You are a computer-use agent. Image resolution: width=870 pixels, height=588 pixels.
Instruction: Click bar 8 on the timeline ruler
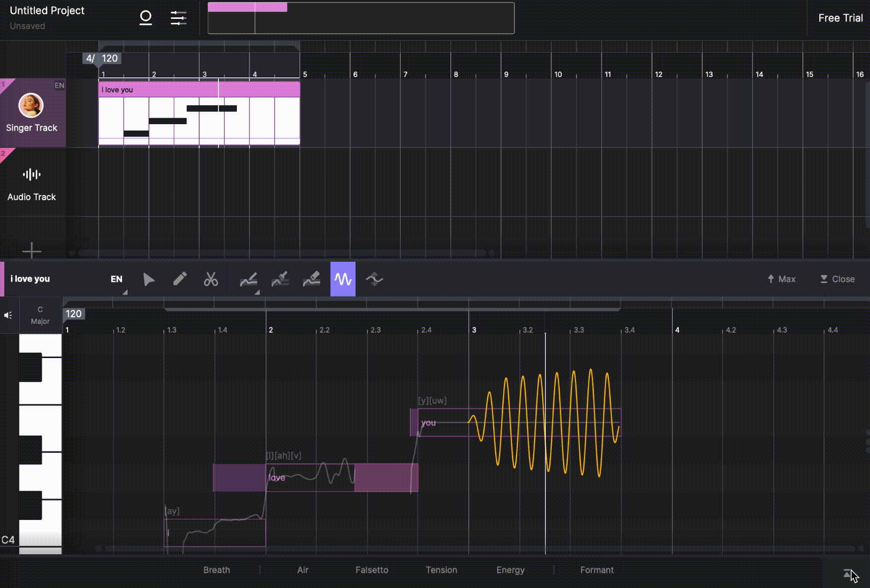(x=456, y=74)
